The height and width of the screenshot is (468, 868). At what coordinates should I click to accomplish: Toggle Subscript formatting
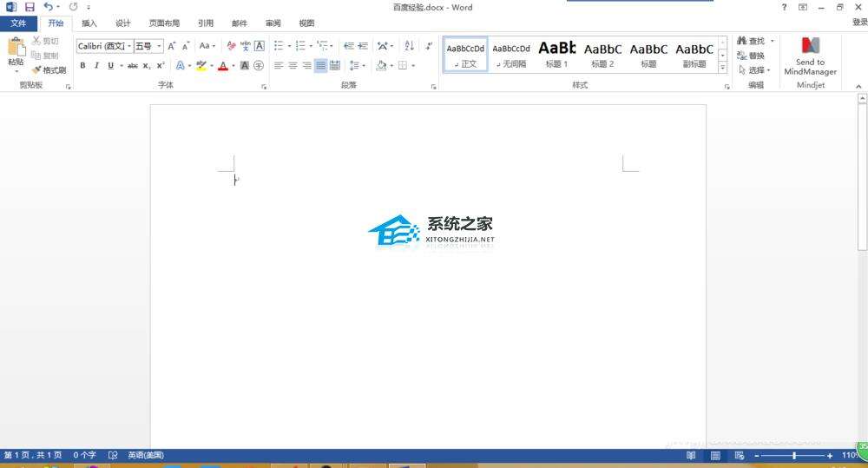(147, 65)
